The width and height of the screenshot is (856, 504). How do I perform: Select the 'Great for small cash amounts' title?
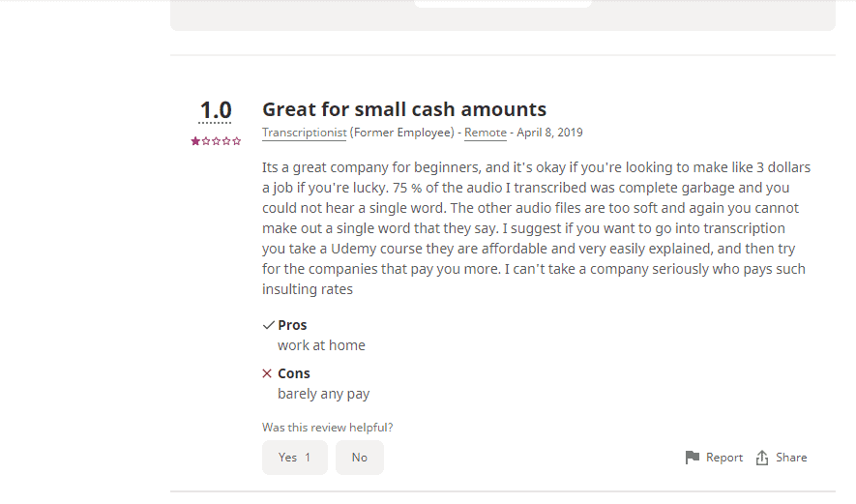(x=404, y=109)
